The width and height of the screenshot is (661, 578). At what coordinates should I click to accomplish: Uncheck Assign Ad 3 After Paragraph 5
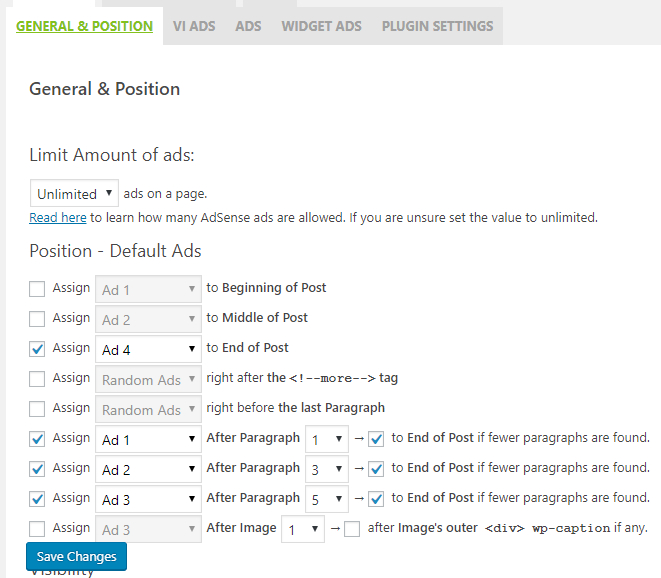click(x=37, y=499)
